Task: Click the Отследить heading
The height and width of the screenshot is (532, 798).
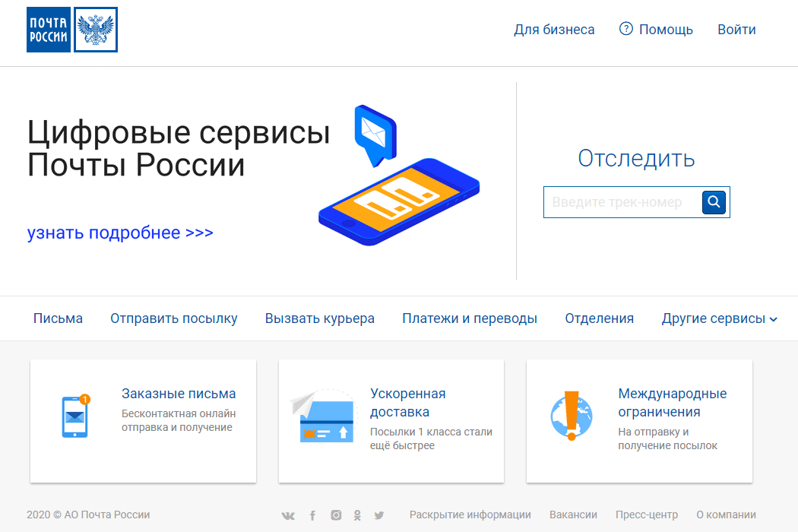Action: click(636, 158)
